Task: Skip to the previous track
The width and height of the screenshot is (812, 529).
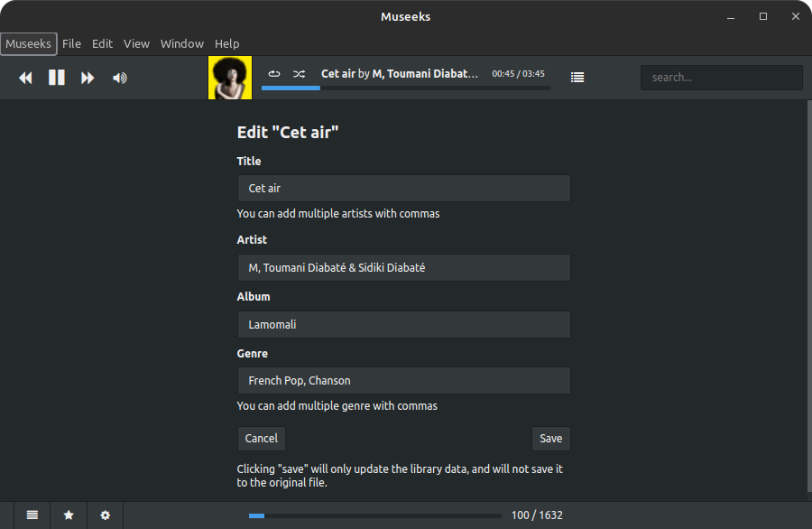Action: pyautogui.click(x=25, y=78)
